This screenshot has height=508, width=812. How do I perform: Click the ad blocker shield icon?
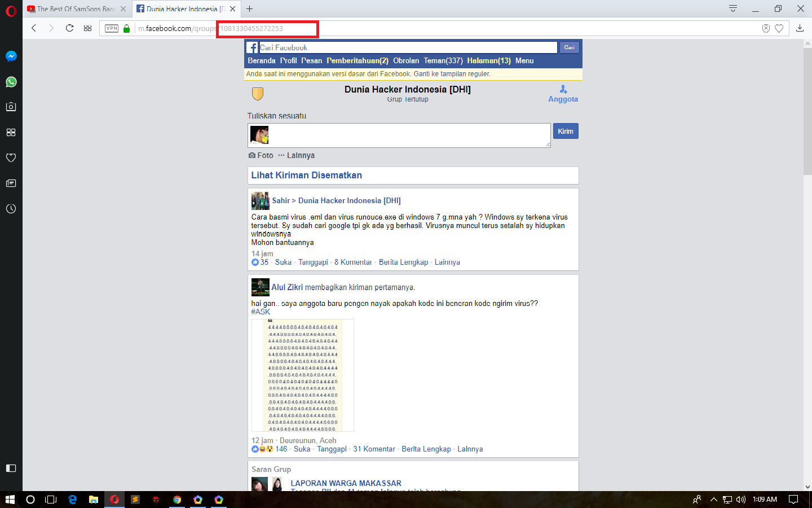(766, 28)
